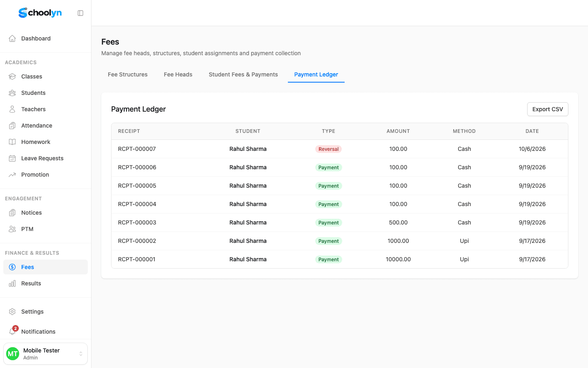Click the Fees dollar icon
This screenshot has width=588, height=368.
(12, 267)
